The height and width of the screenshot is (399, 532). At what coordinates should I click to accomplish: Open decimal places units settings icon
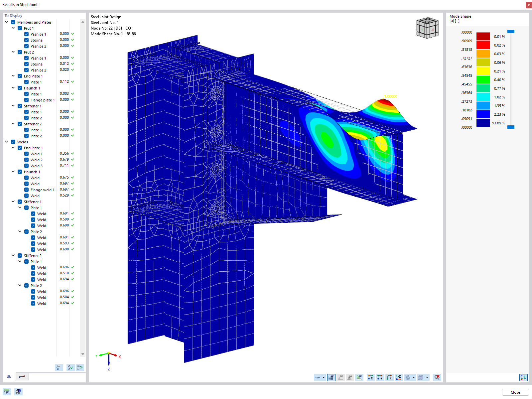click(7, 392)
